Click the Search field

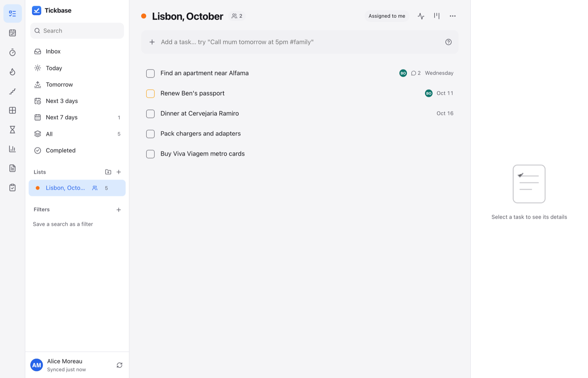point(77,31)
